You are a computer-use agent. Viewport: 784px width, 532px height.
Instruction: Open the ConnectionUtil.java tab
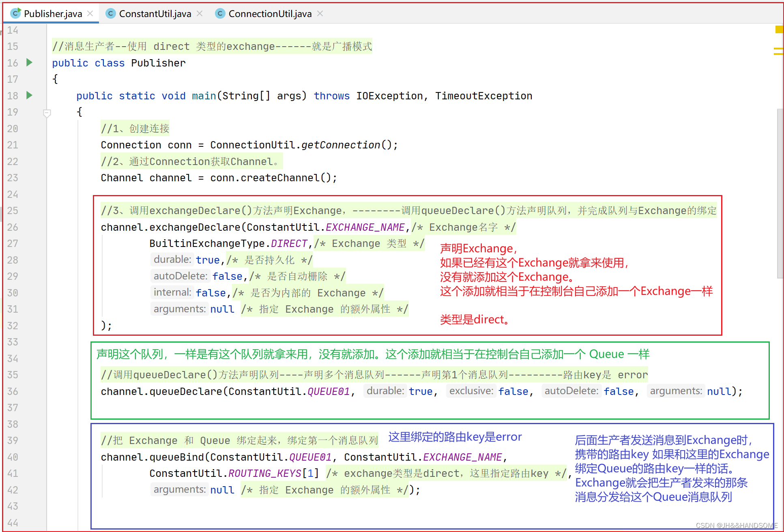[x=270, y=14]
